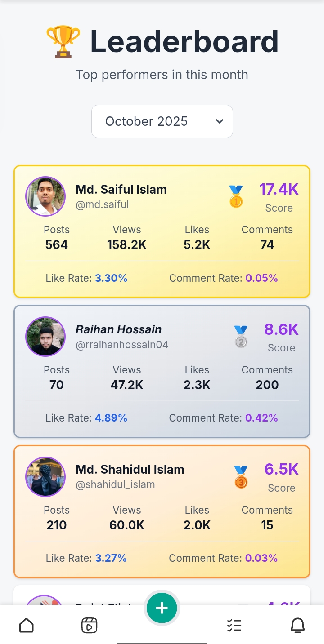View Md. Shahidul Islam's avatar
Viewport: 324px width, 644px height.
[x=45, y=477]
